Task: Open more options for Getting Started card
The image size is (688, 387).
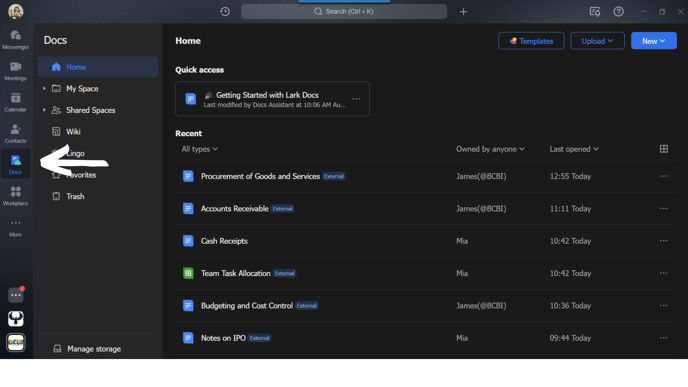Action: pos(356,99)
